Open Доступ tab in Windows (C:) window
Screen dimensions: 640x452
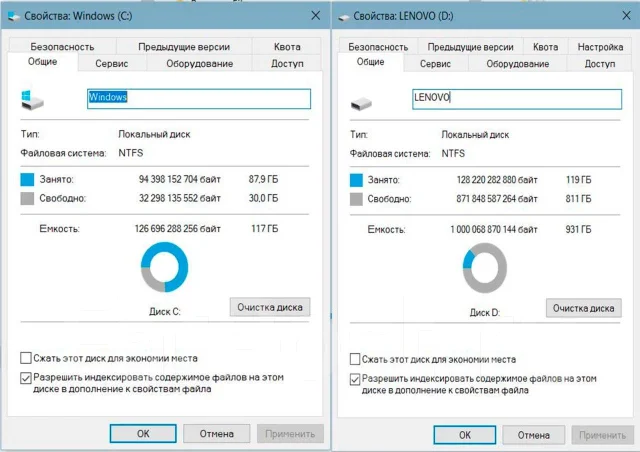click(x=287, y=63)
